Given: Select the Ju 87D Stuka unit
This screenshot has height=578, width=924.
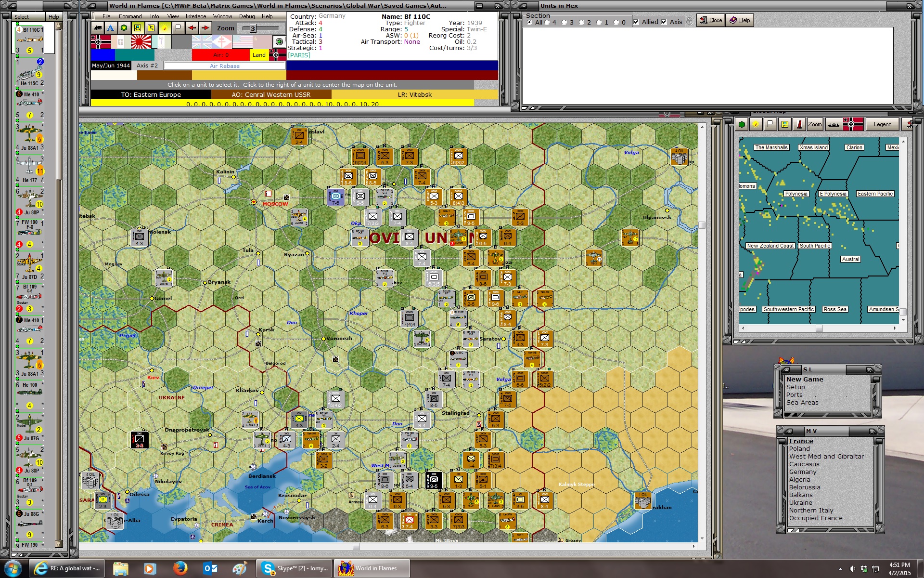Looking at the screenshot, I should 29,266.
